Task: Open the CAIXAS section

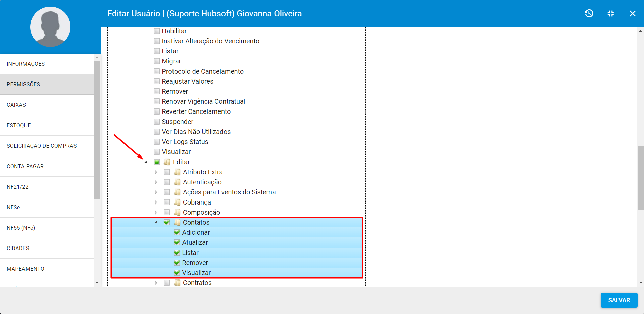Action: point(47,105)
